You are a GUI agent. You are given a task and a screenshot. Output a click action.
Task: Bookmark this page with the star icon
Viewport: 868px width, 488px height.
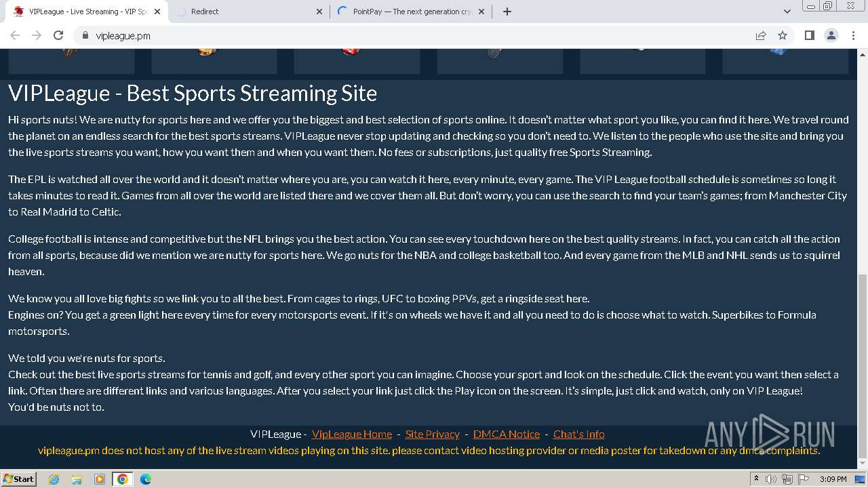pos(783,35)
